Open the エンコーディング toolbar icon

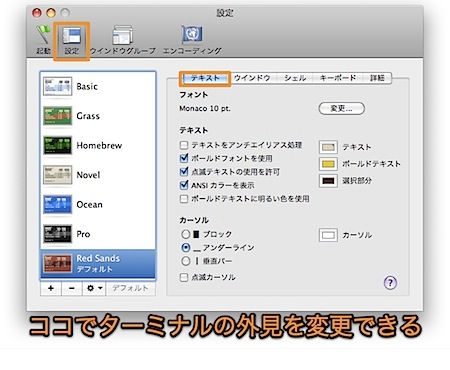click(192, 40)
